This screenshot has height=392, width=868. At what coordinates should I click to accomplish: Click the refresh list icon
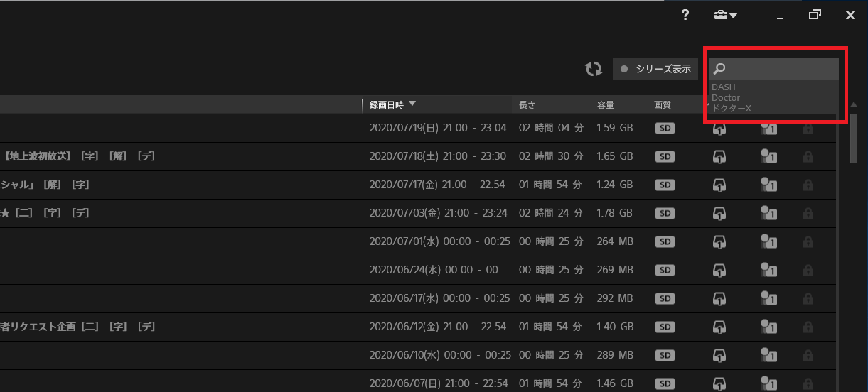tap(593, 69)
